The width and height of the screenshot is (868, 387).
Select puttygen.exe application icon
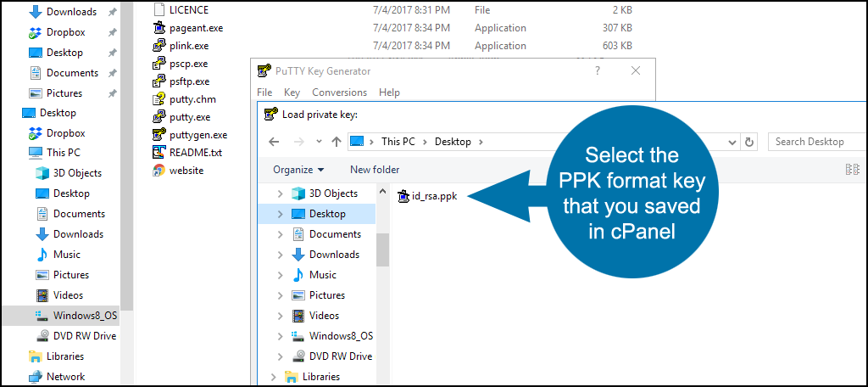pos(159,135)
